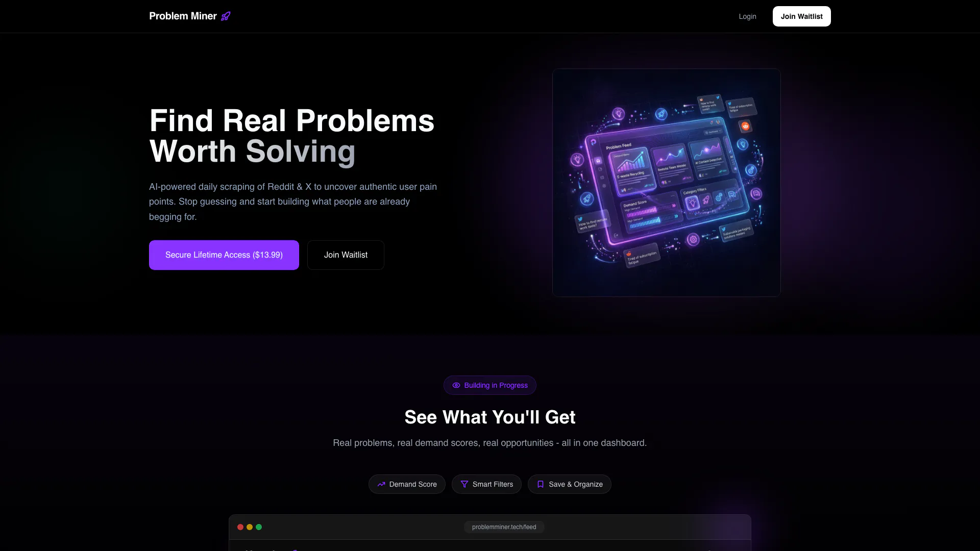980x551 pixels.
Task: Click the bookmark icon in Save & Organize
Action: coord(541,484)
